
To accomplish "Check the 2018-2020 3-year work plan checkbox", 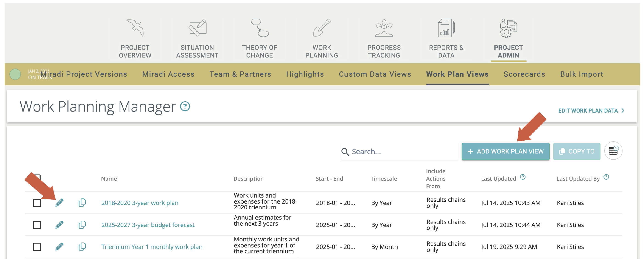I will [37, 203].
